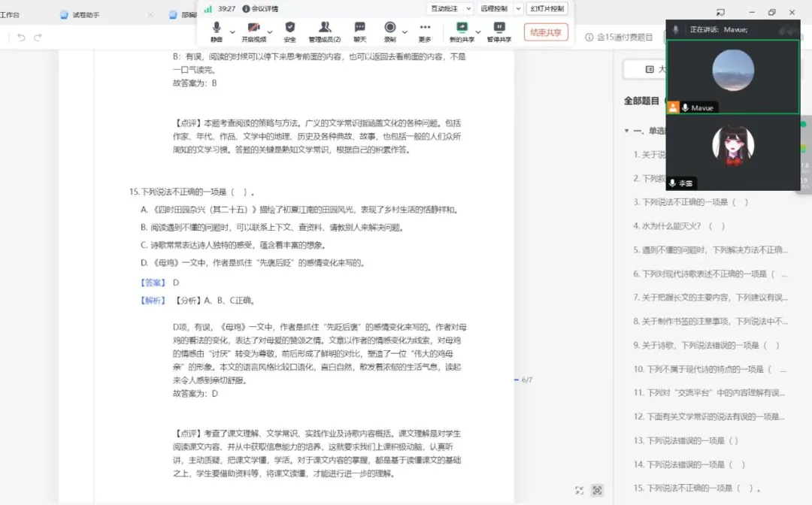The width and height of the screenshot is (812, 505).
Task: Click the 结束共享 end sharing button
Action: tap(545, 32)
